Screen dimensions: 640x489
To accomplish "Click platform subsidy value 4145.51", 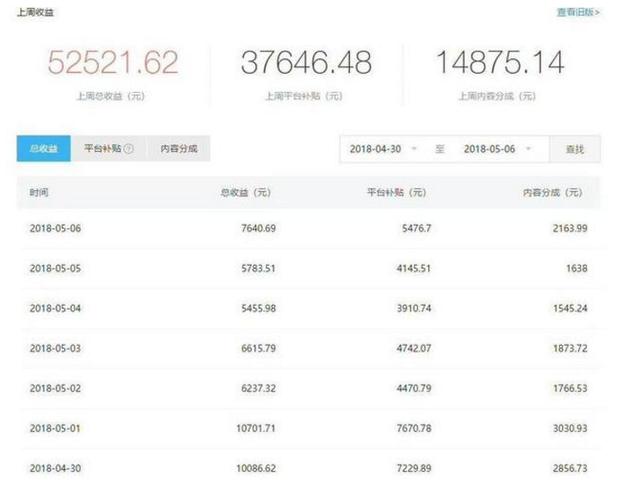I will pyautogui.click(x=414, y=268).
